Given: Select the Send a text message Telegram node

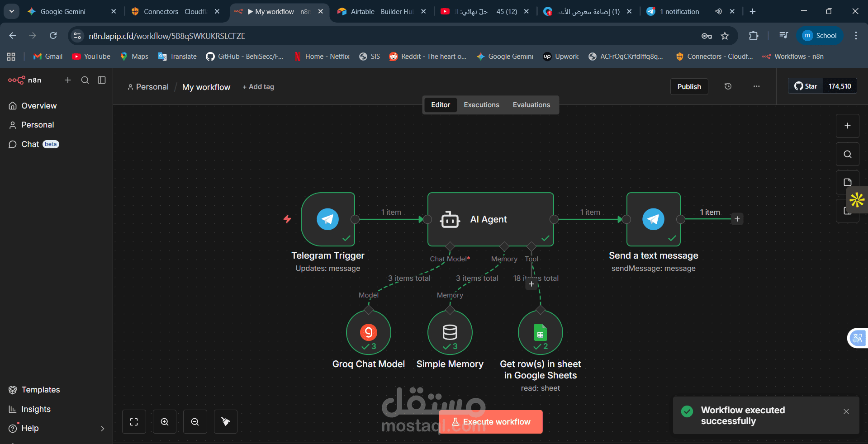Looking at the screenshot, I should coord(654,219).
